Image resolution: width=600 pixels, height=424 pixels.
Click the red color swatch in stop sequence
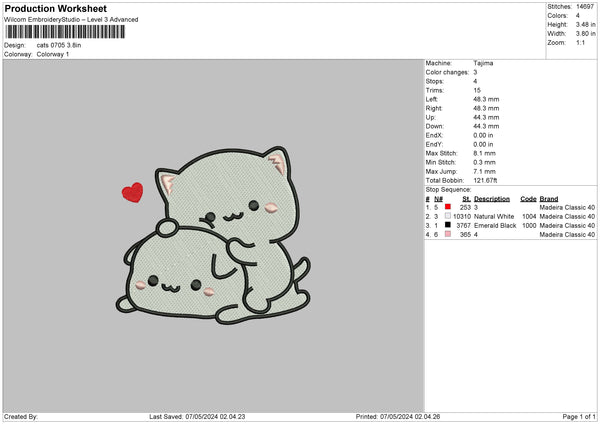point(448,207)
